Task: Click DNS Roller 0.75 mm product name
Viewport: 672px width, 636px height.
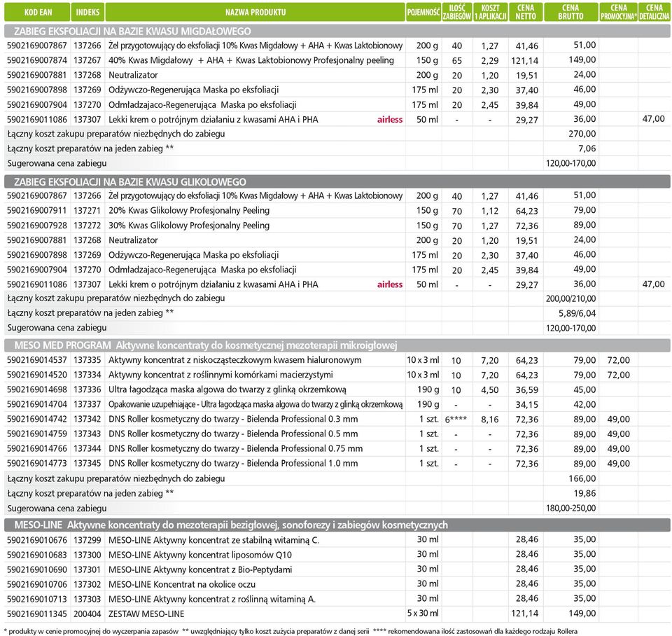Action: point(235,448)
